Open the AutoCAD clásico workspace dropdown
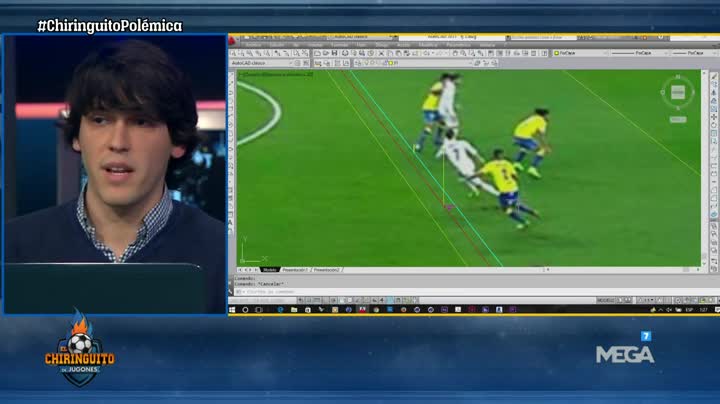720x404 pixels. point(262,63)
